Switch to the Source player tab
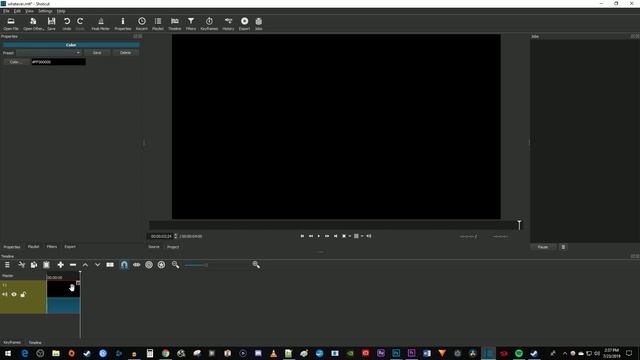Viewport: 640px width, 360px height. [x=154, y=247]
